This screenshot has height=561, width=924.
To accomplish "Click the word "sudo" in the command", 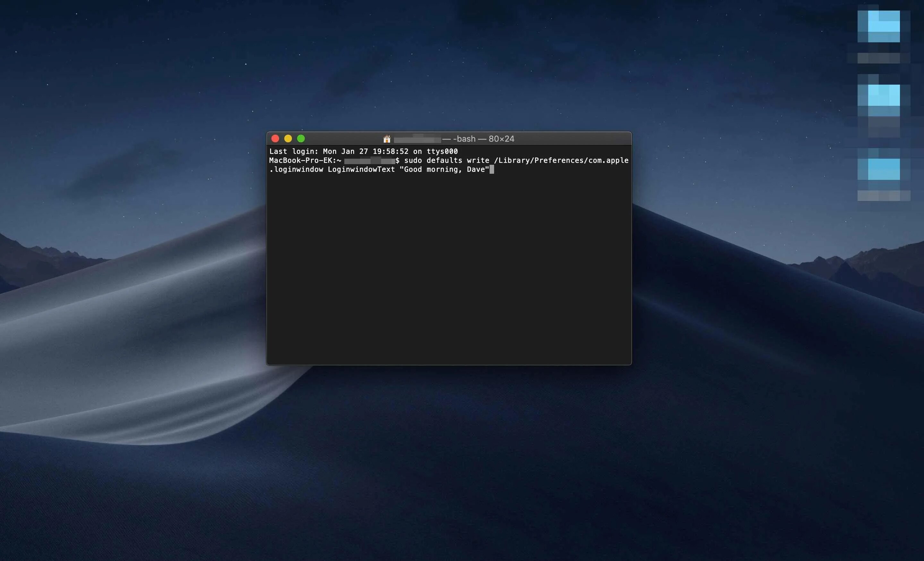I will pos(413,160).
